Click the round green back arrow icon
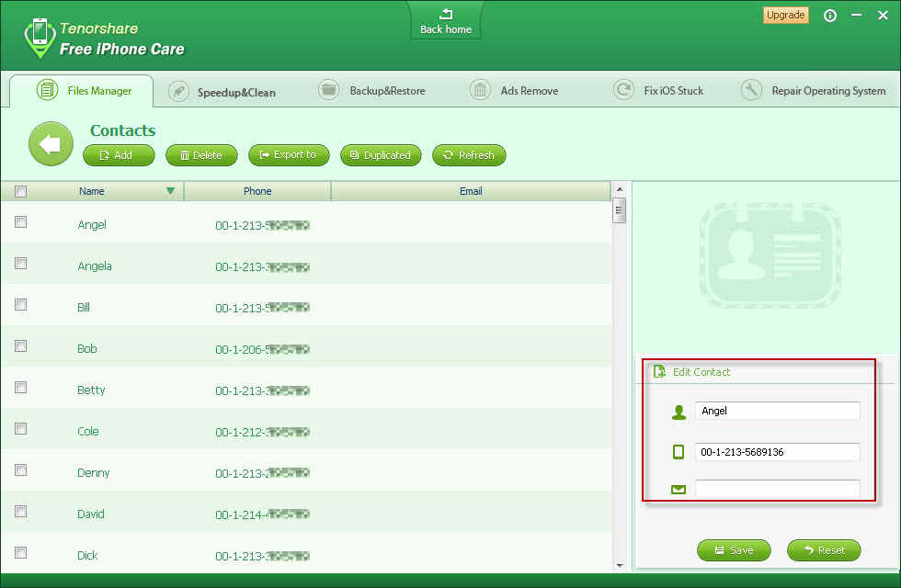Viewport: 901px width, 588px height. click(x=51, y=143)
